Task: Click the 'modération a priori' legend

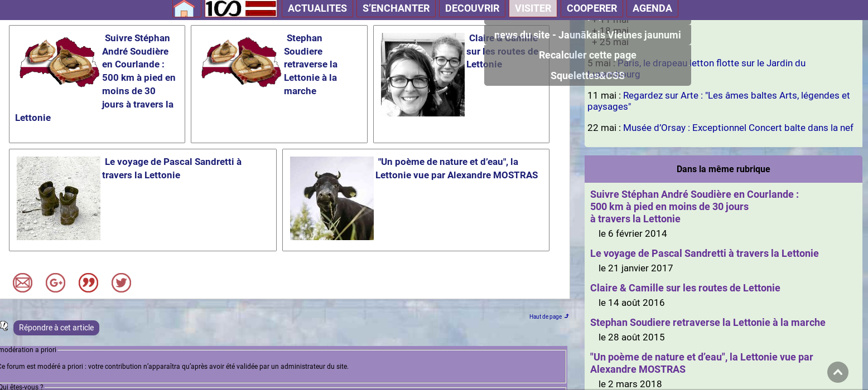Action: pyautogui.click(x=28, y=349)
